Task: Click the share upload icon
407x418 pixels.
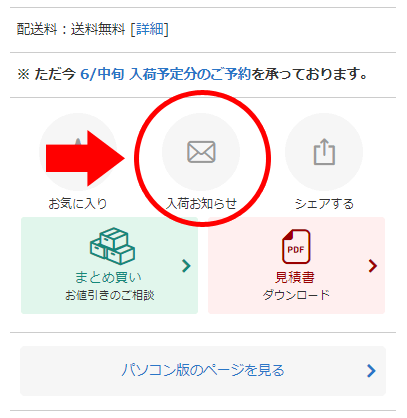Action: [324, 152]
